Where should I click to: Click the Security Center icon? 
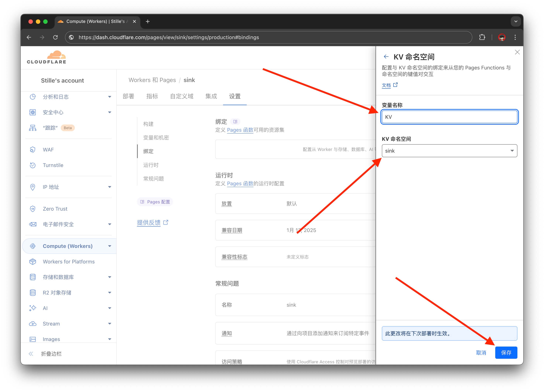pyautogui.click(x=33, y=112)
